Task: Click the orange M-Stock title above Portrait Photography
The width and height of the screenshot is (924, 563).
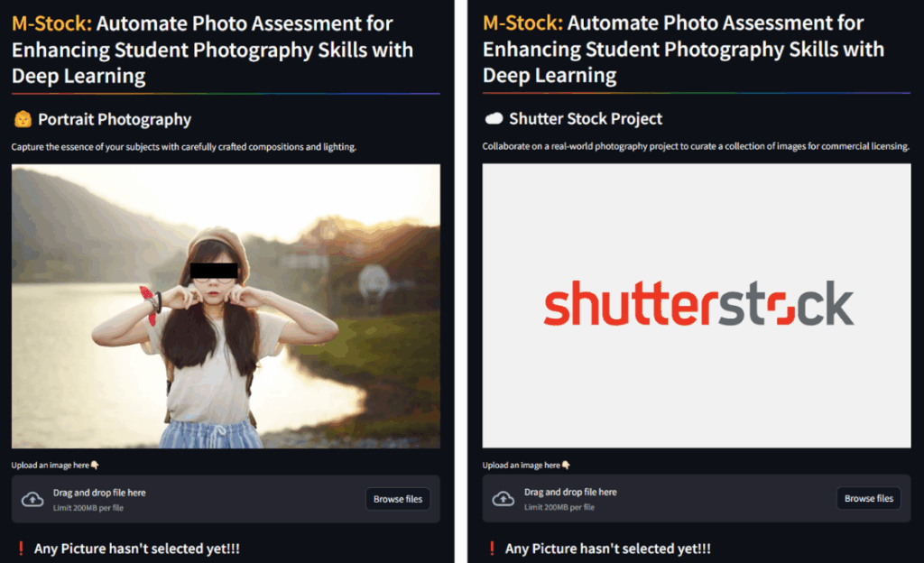Action: (51, 24)
